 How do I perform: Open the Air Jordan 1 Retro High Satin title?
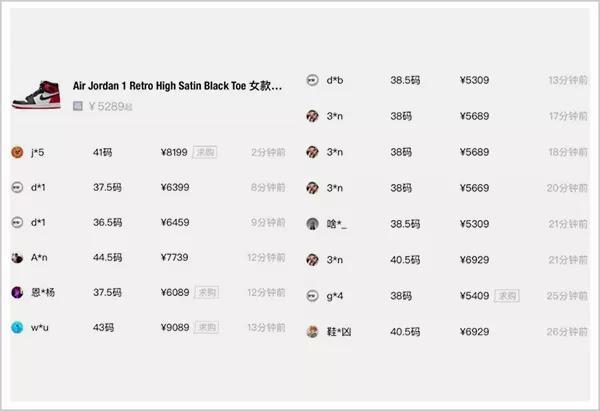point(177,86)
